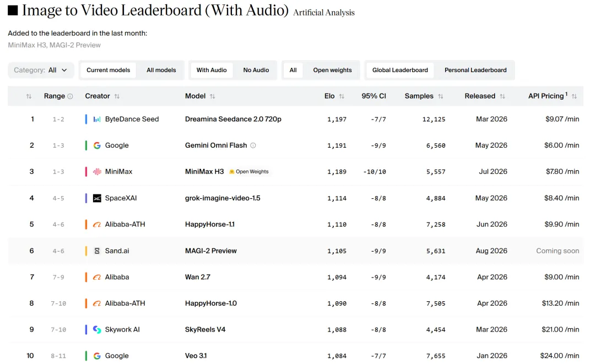Click the SpaceXAI creator name

click(x=121, y=198)
